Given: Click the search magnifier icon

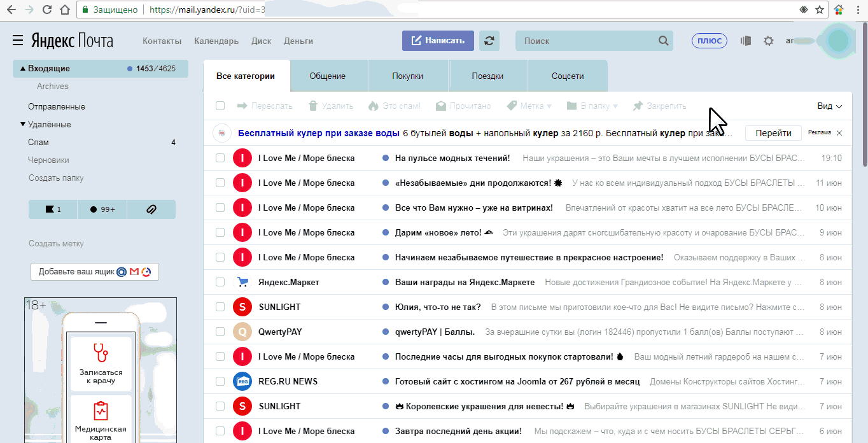Looking at the screenshot, I should pos(664,41).
